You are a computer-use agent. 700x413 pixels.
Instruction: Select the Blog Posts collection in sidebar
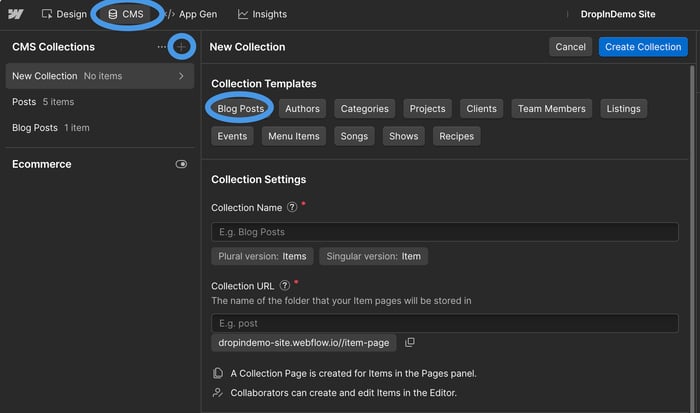pyautogui.click(x=100, y=128)
